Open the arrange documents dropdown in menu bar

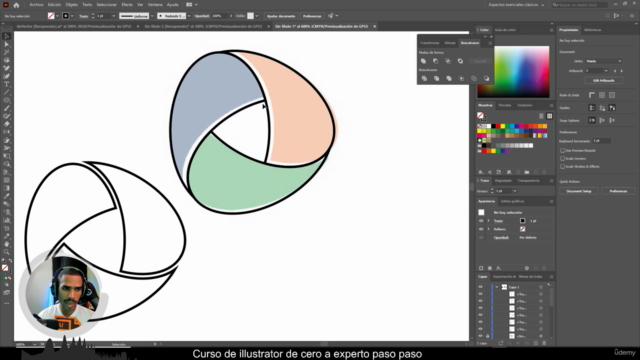pos(192,5)
